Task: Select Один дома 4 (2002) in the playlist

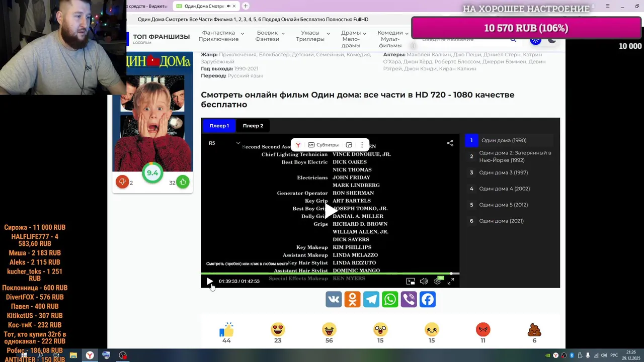Action: point(509,189)
